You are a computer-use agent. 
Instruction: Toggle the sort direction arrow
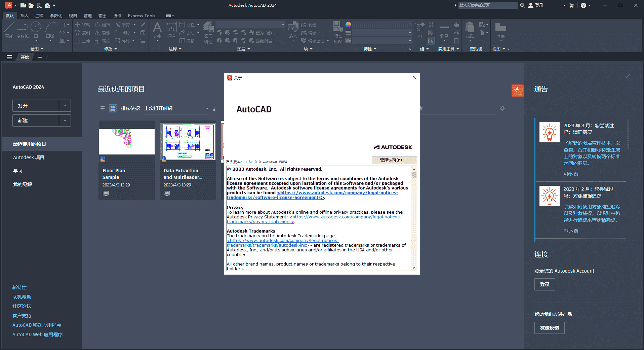(214, 109)
